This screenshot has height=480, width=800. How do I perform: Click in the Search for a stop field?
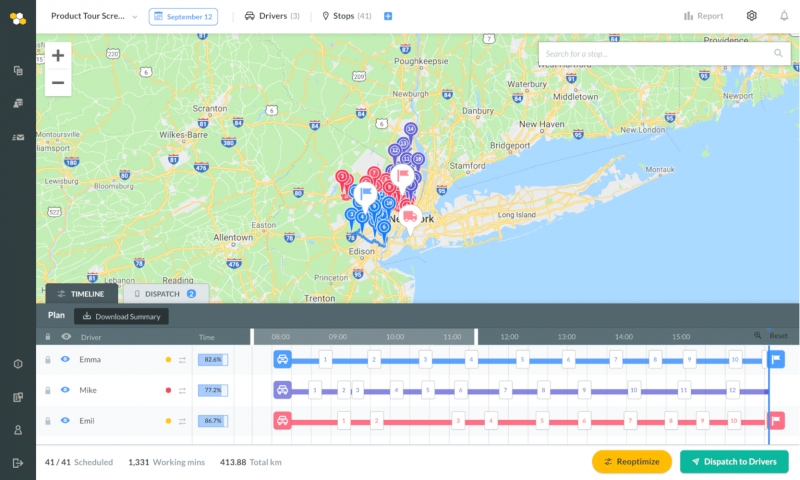(x=664, y=54)
